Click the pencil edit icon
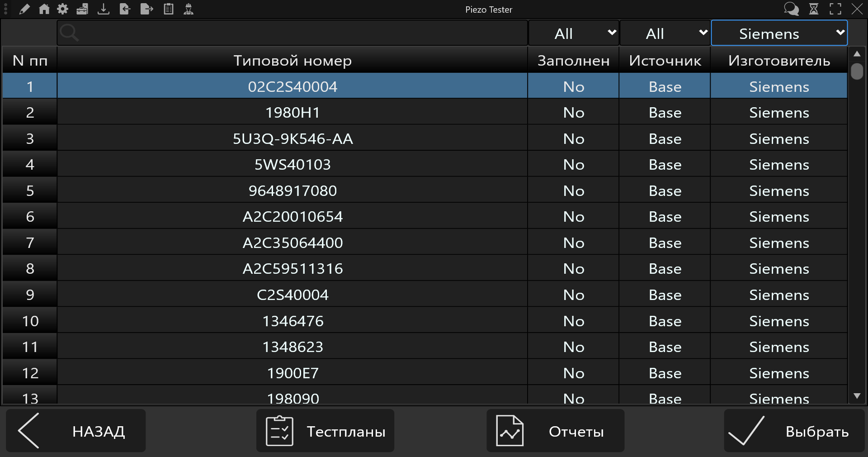The height and width of the screenshot is (457, 868). tap(24, 9)
